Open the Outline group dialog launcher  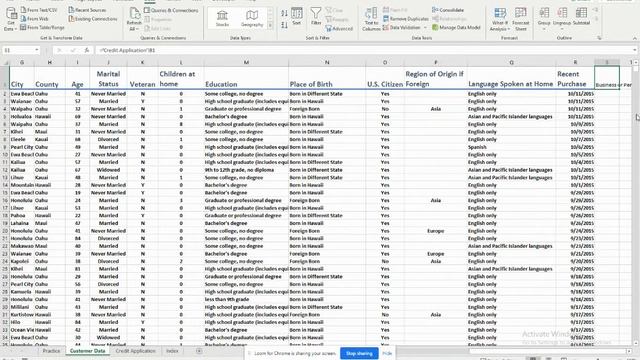pyautogui.click(x=599, y=38)
